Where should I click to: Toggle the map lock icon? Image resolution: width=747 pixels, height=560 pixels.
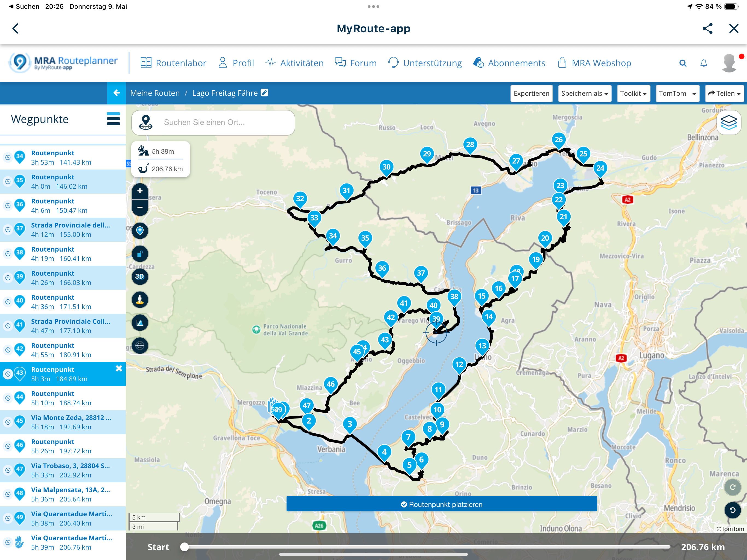click(140, 254)
